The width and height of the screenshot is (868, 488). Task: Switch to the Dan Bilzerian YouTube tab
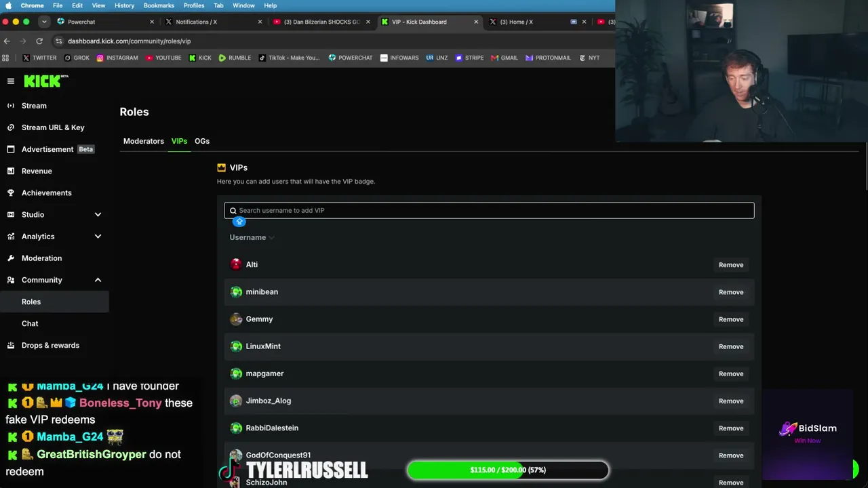[x=321, y=22]
